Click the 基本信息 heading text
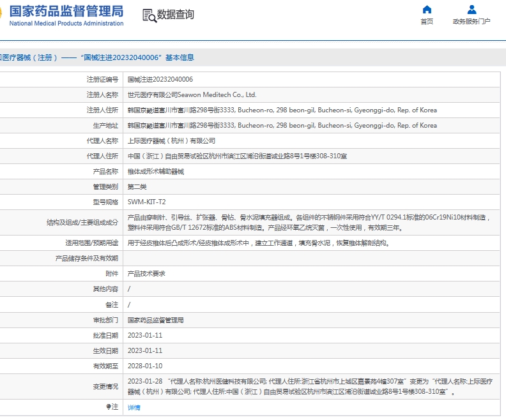The height and width of the screenshot is (420, 506). [180, 57]
